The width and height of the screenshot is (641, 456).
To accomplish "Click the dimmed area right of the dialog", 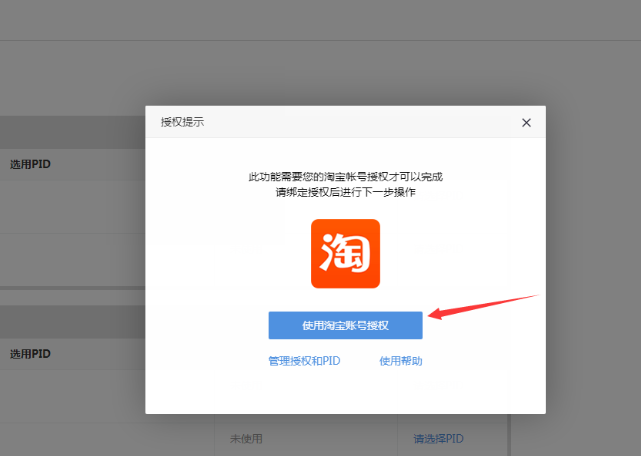I will (x=590, y=200).
